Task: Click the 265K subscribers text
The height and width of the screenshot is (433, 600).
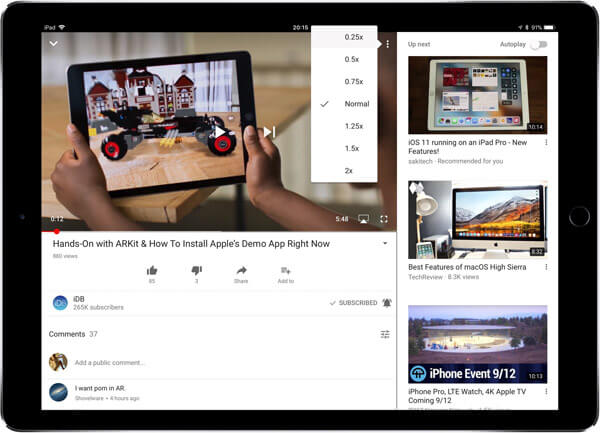Action: (x=98, y=307)
